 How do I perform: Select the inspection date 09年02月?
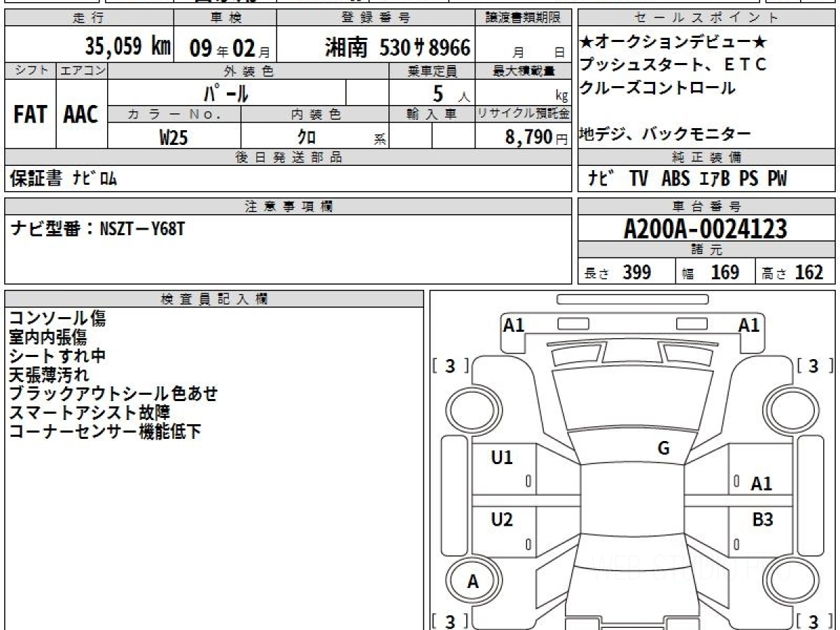pos(230,48)
